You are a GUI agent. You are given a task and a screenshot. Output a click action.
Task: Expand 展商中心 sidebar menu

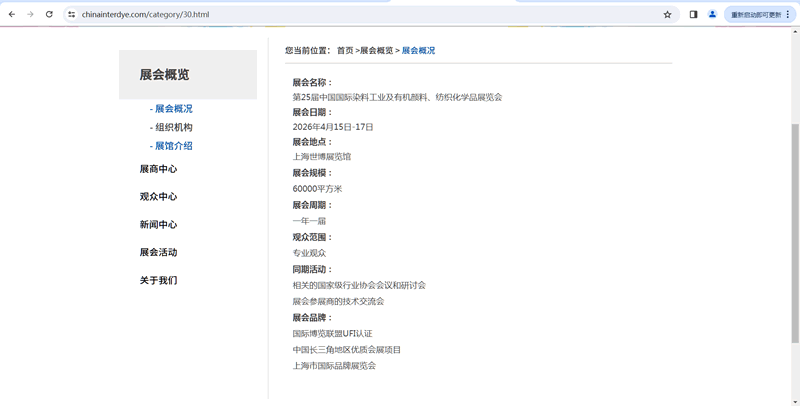[158, 170]
